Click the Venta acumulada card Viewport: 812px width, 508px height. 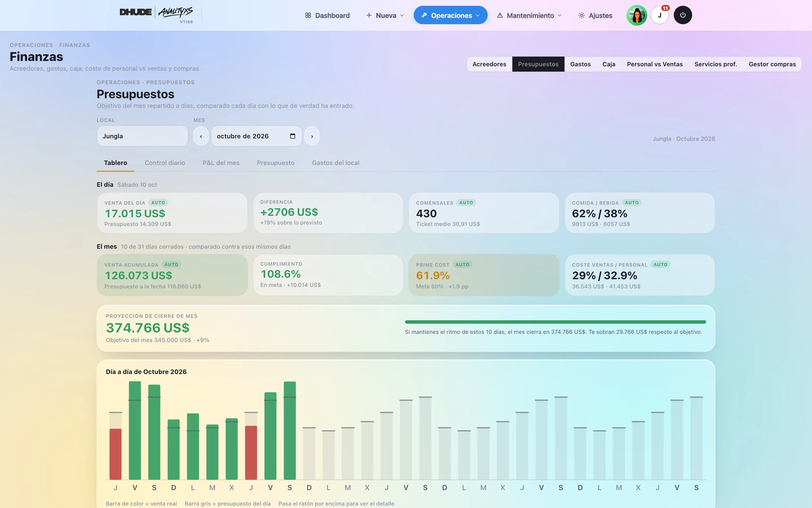172,275
